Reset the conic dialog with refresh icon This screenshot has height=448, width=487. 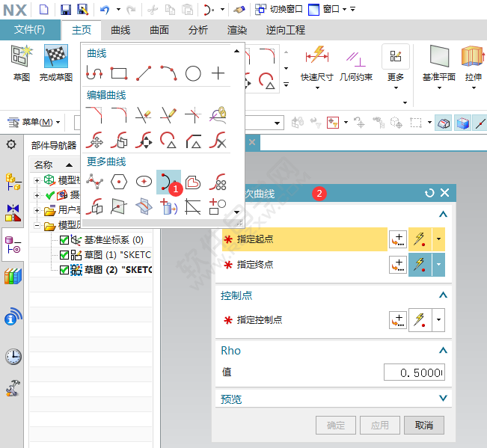[x=429, y=193]
